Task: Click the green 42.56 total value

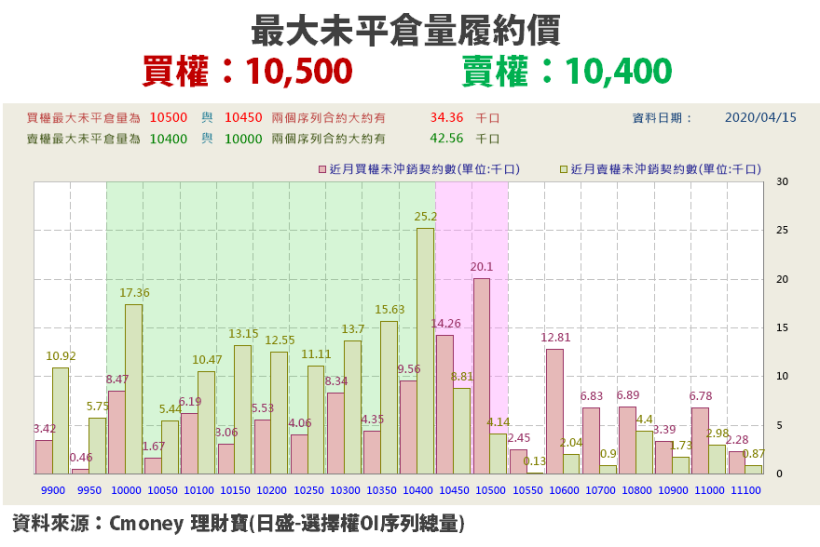Action: click(x=447, y=139)
